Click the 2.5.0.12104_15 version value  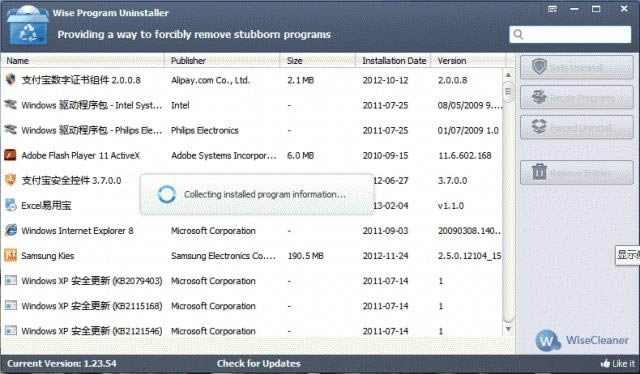click(469, 256)
